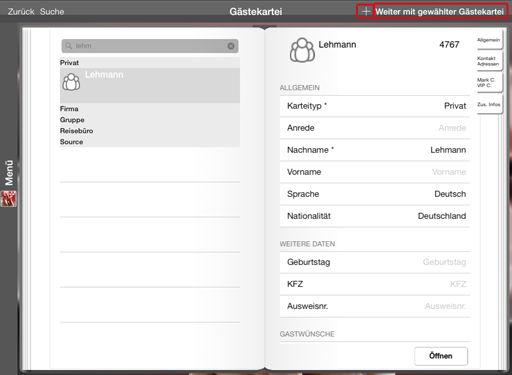The width and height of the screenshot is (512, 375).
Task: Select the Firma category
Action: coord(69,109)
